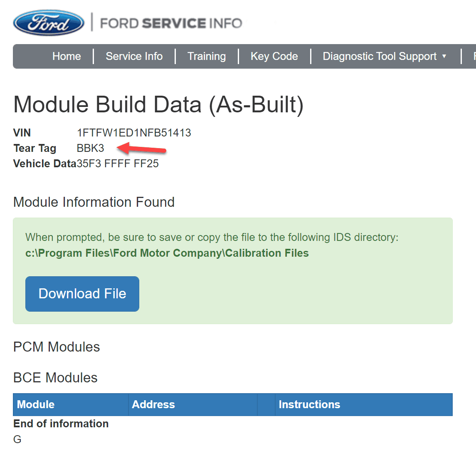476x461 pixels.
Task: Click the Address column header
Action: [x=153, y=404]
